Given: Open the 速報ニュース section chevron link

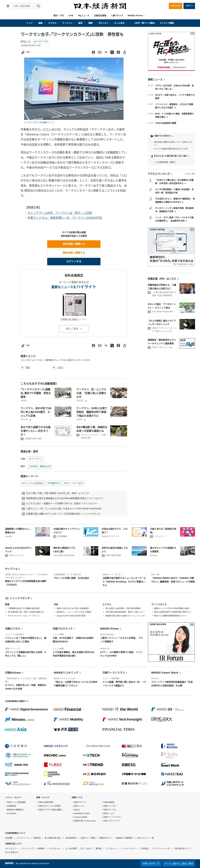Looking at the screenshot, I should [x=156, y=80].
